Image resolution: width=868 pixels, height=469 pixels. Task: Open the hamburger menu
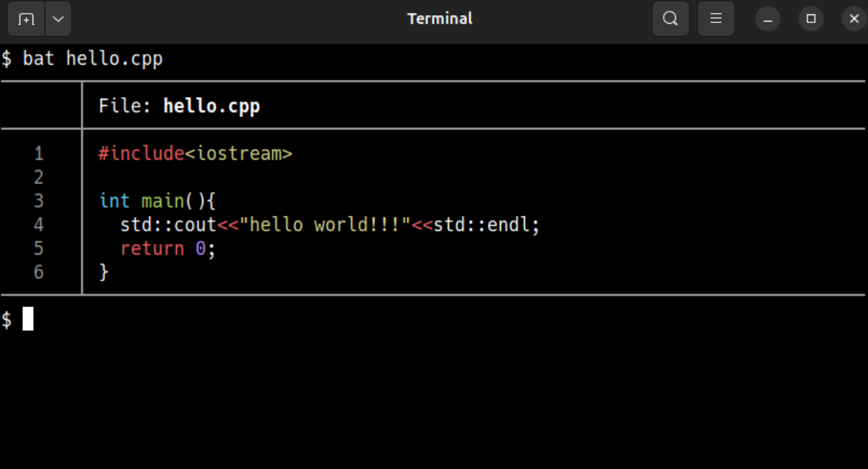tap(716, 19)
